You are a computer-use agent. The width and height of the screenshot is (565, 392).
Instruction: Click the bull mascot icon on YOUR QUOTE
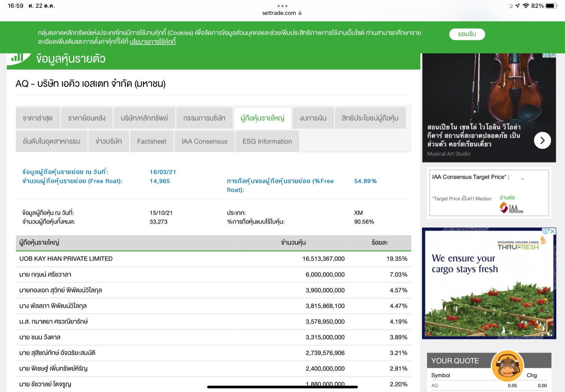point(507,366)
